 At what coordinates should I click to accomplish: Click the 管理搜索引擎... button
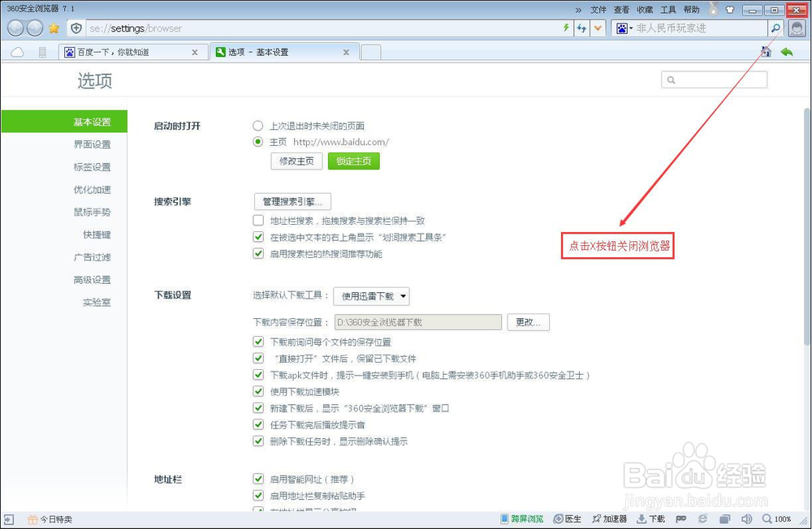[x=292, y=201]
